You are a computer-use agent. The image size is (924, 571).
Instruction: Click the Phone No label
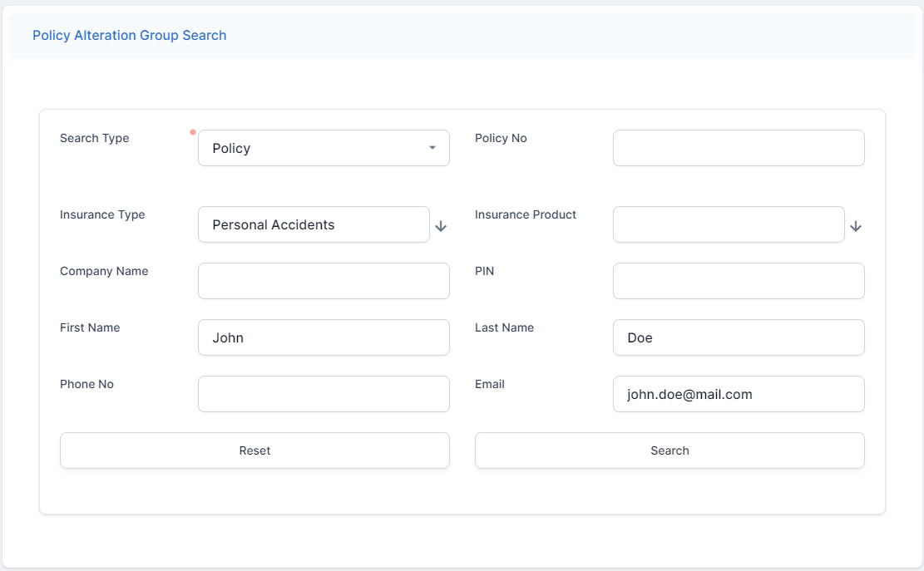pos(86,384)
